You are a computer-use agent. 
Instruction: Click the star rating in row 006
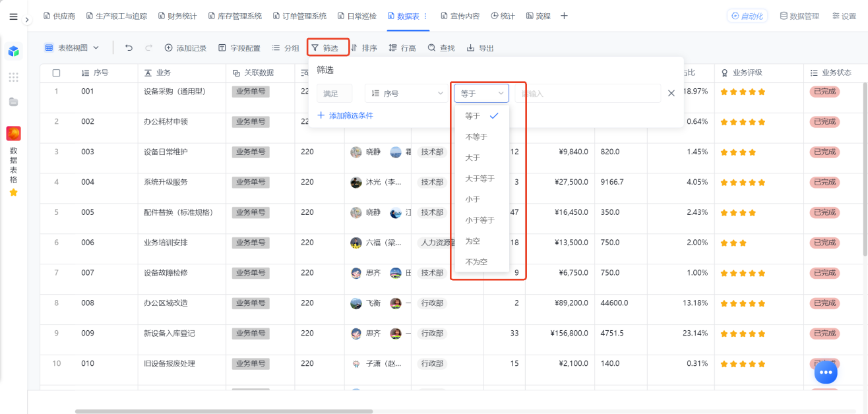[733, 243]
